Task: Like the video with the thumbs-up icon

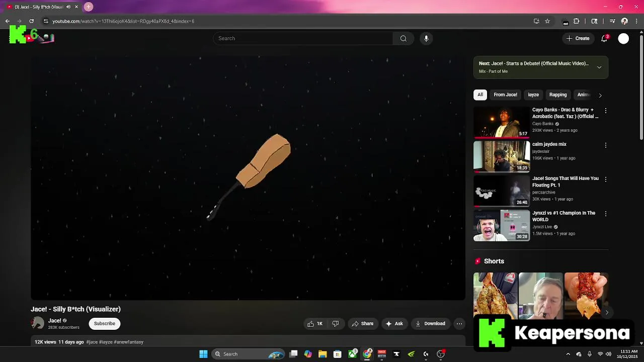Action: (315, 324)
